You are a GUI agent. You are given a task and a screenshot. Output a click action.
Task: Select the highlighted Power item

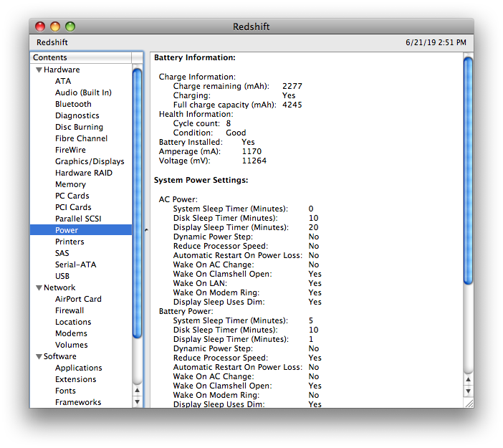tap(81, 230)
